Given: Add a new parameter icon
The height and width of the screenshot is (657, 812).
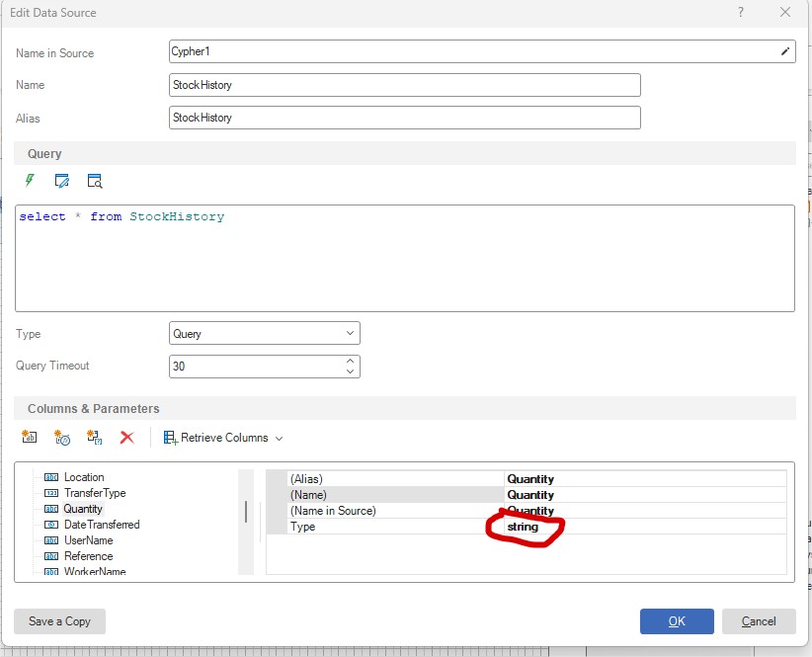Looking at the screenshot, I should pos(95,438).
